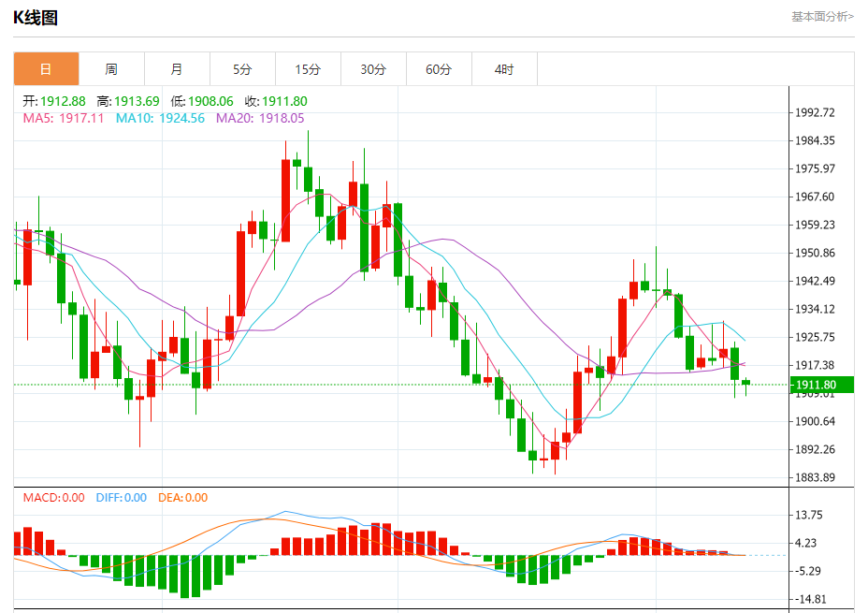Open the 4时 interval tab
Screen dimensions: 868x613
504,69
